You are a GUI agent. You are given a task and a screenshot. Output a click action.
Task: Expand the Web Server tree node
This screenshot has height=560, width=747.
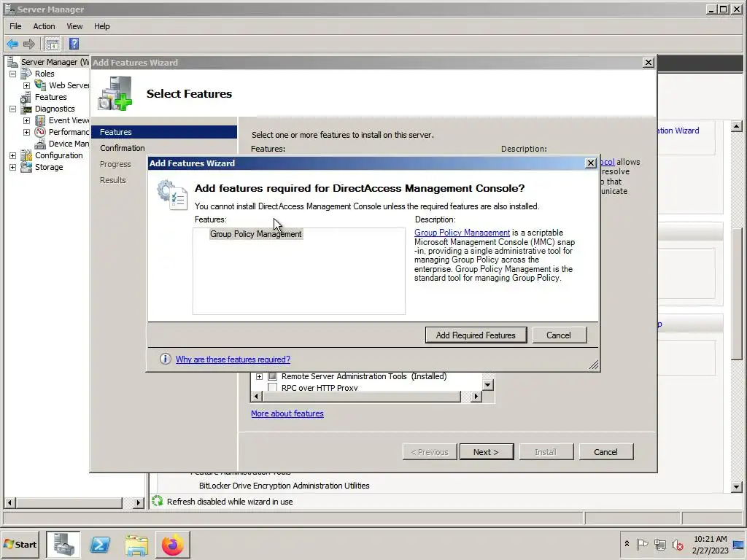27,86
